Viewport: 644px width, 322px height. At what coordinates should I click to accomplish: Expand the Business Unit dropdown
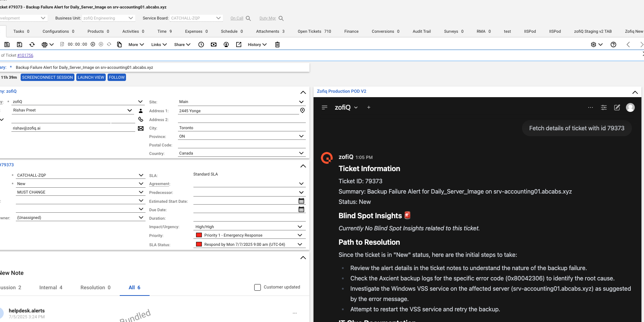tap(131, 18)
